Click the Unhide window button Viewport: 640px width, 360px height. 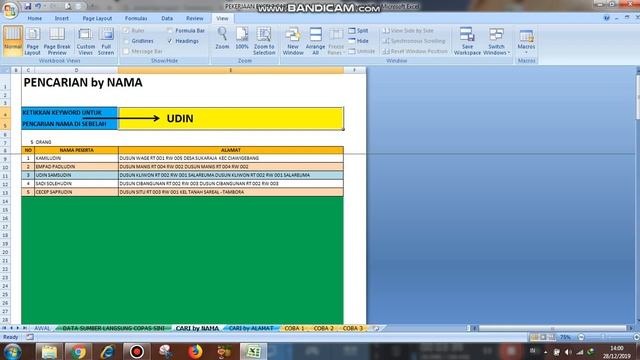pyautogui.click(x=362, y=51)
